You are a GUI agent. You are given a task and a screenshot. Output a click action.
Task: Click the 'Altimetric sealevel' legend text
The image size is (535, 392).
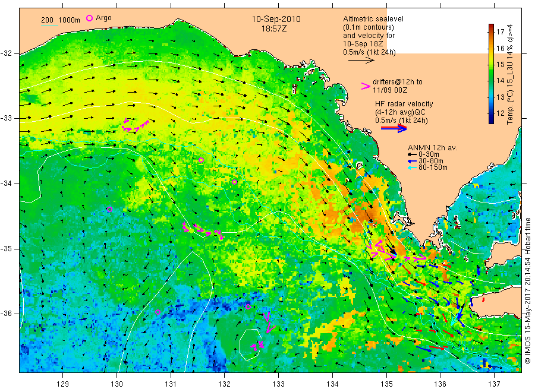coord(373,19)
